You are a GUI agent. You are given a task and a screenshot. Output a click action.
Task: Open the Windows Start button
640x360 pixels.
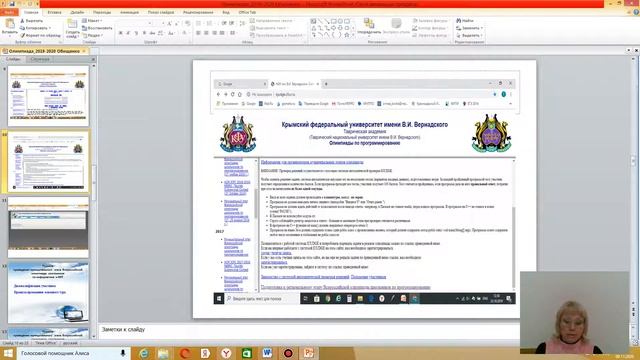(8, 353)
